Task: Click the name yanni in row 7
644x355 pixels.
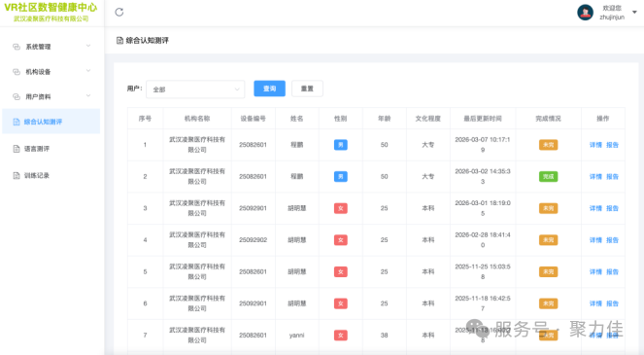Action: 296,336
